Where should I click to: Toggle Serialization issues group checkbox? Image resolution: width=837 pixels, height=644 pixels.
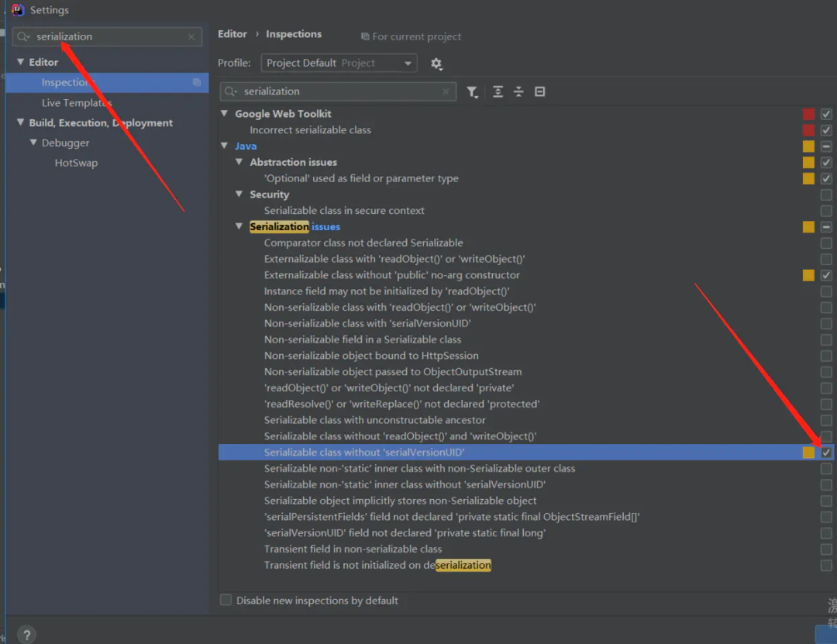click(x=826, y=227)
